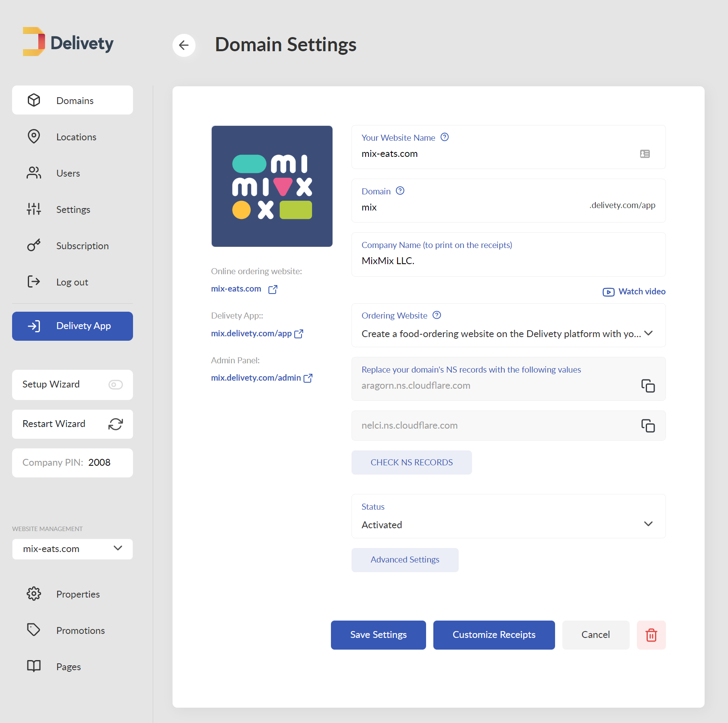This screenshot has width=728, height=723.
Task: Open Pages in website management
Action: 73,667
